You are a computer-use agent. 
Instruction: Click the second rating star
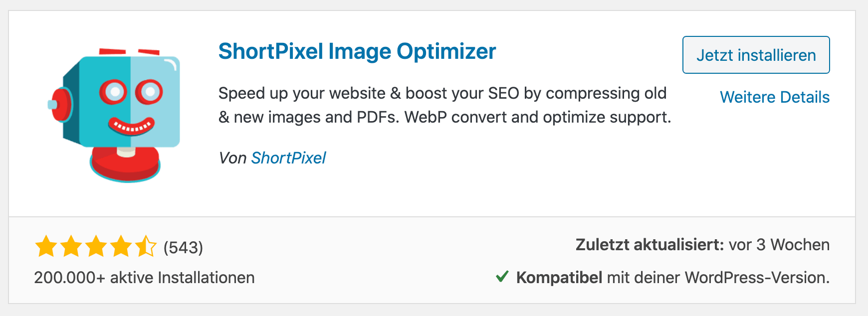coord(71,247)
